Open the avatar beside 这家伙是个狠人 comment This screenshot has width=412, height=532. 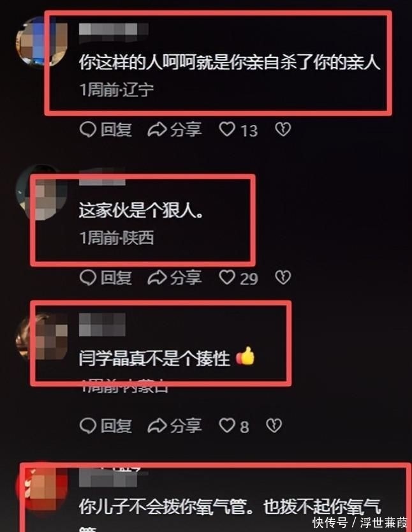point(41,193)
